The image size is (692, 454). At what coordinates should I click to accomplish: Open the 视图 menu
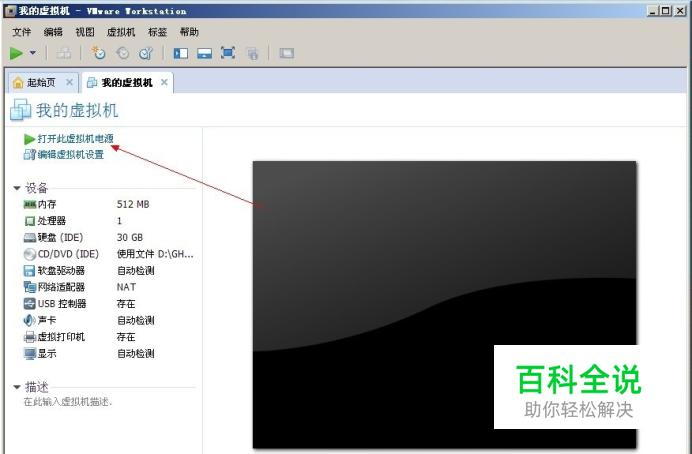(85, 32)
